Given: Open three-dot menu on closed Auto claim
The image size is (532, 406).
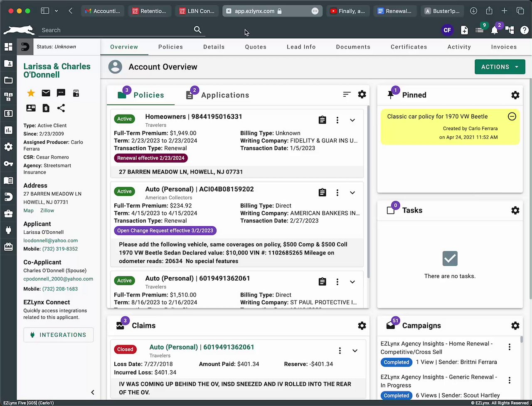Looking at the screenshot, I should (340, 351).
